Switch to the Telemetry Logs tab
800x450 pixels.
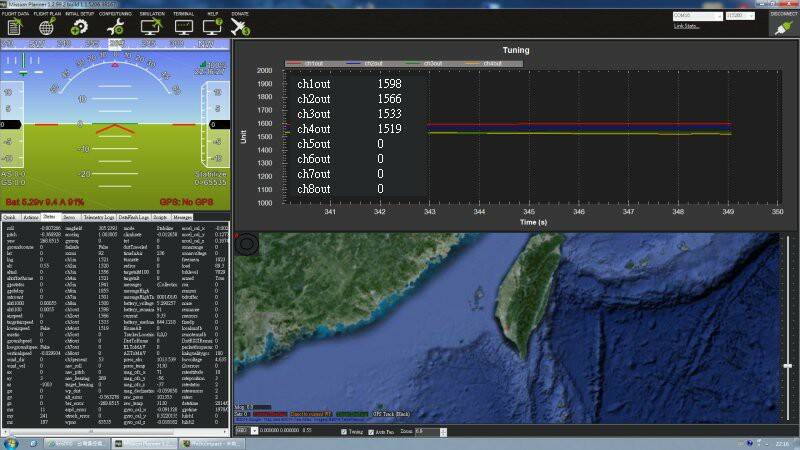(x=98, y=216)
